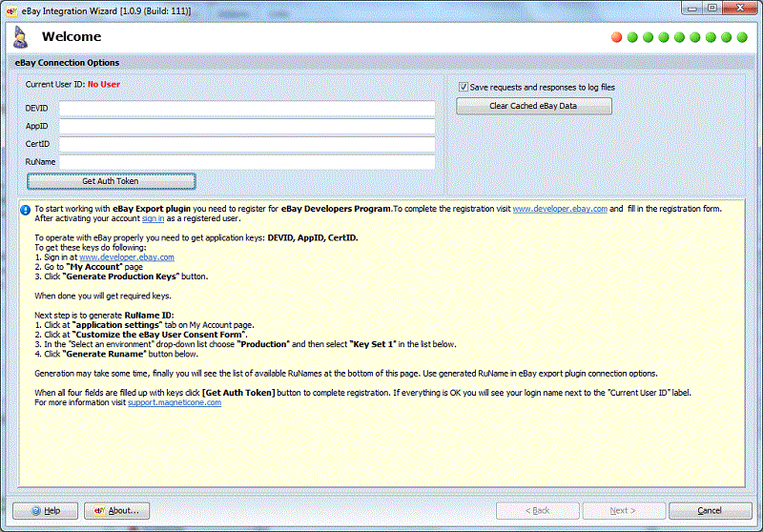The image size is (763, 532).
Task: Open www.developer.ebay.com link in first paragraph
Action: pyautogui.click(x=560, y=209)
